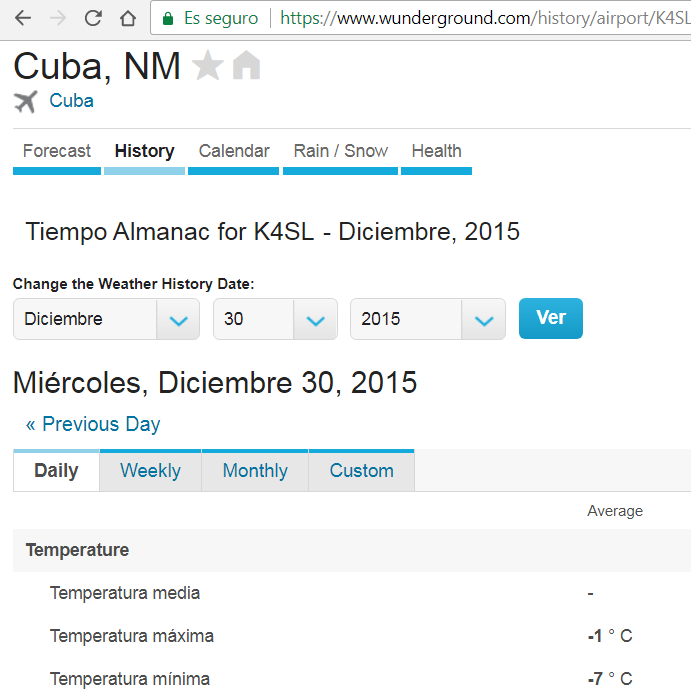
Task: Switch to the Forecast tab
Action: (57, 151)
